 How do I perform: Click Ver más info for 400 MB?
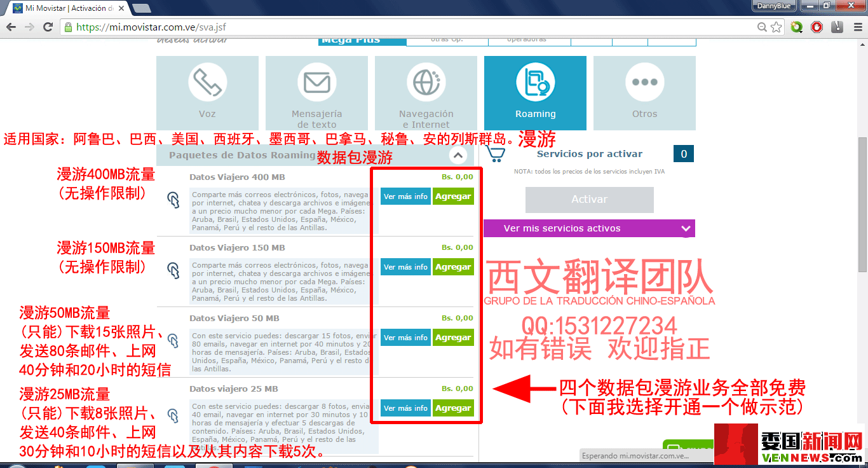point(405,196)
